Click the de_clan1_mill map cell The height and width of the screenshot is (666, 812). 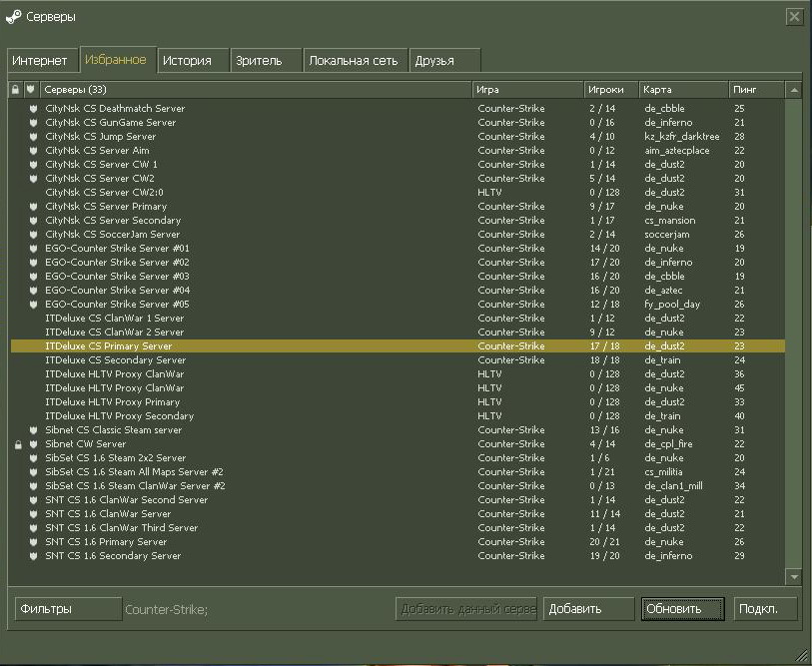(674, 486)
